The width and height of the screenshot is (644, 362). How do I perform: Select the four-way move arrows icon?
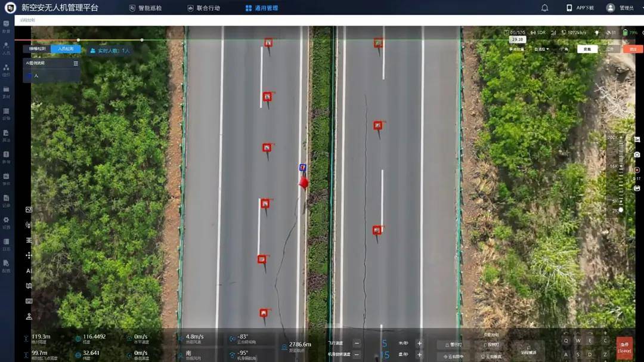tap(29, 255)
